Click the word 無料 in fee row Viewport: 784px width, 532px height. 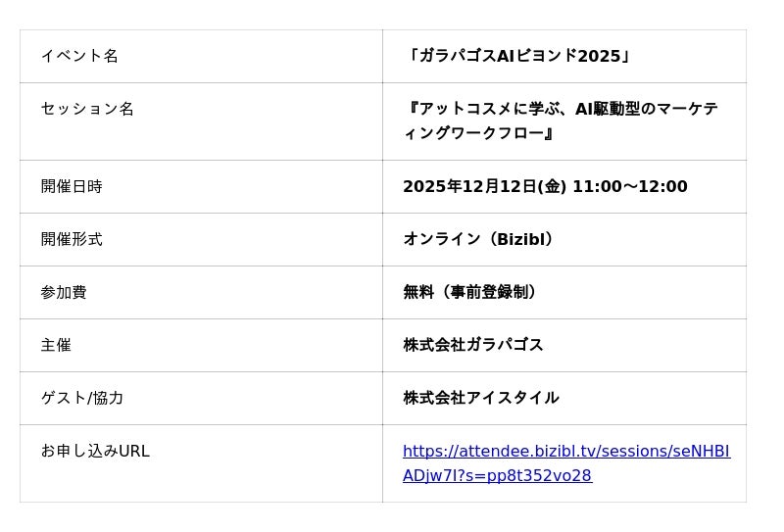[x=418, y=292]
